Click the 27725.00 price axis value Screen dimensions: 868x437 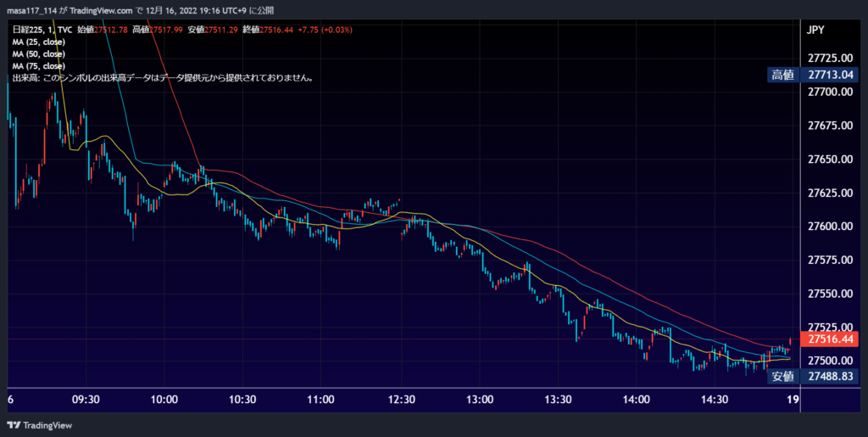click(831, 59)
